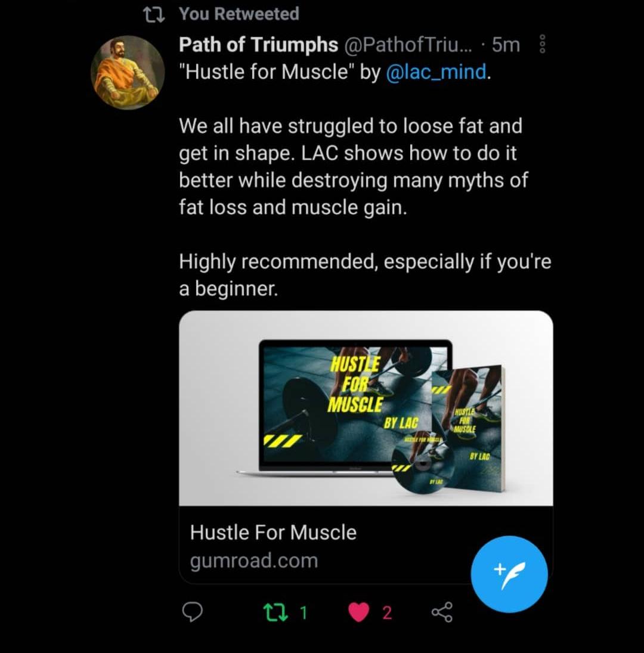Tap the retweet icon beside You Retweeted
The width and height of the screenshot is (644, 653).
[154, 14]
